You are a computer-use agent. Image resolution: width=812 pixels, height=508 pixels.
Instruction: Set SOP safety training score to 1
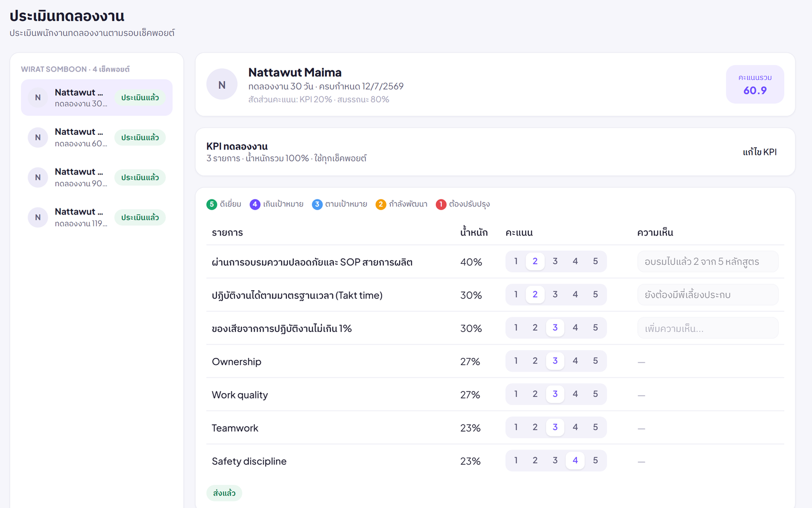pyautogui.click(x=516, y=261)
